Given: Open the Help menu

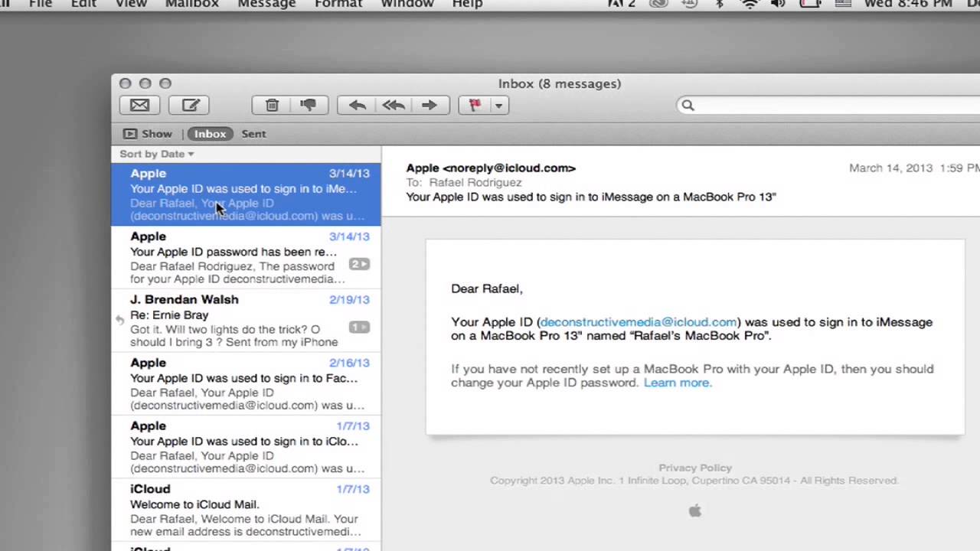Looking at the screenshot, I should tap(467, 4).
